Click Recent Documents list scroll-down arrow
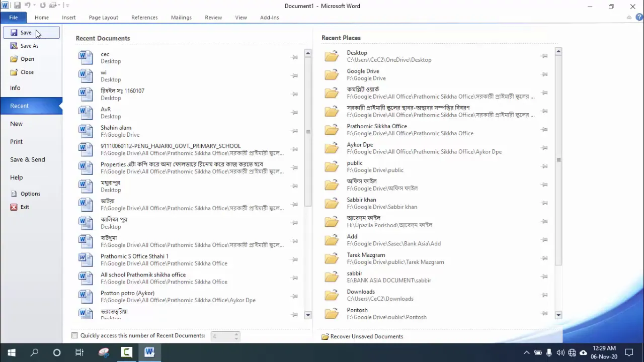The image size is (644, 362). click(x=308, y=315)
